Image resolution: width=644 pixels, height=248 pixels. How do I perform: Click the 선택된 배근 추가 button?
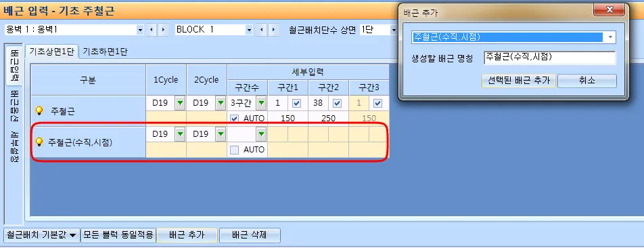coord(518,81)
